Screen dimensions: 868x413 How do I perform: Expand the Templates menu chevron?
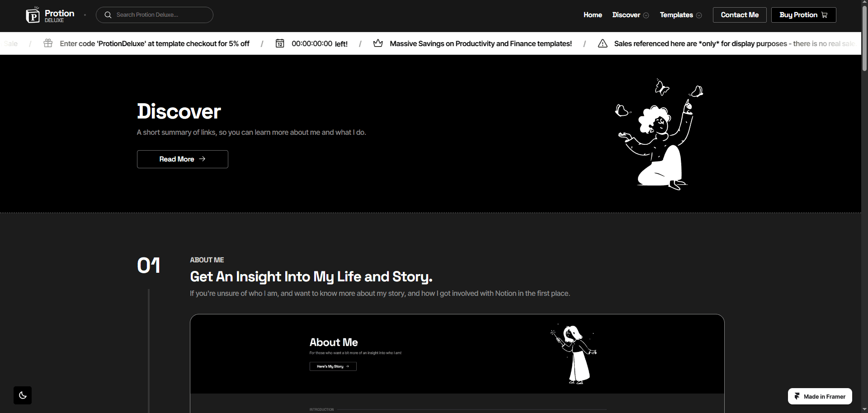tap(699, 15)
